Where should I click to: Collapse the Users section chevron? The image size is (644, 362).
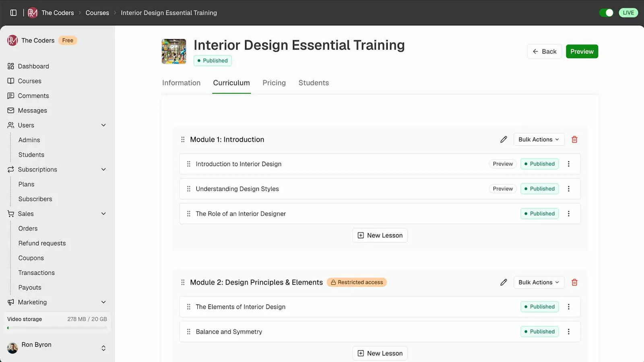[103, 125]
